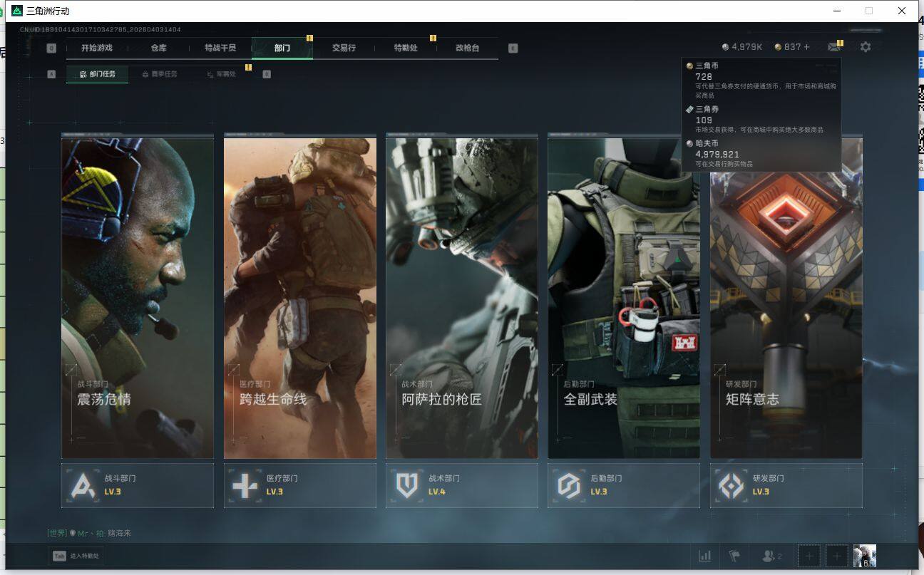This screenshot has width=924, height=575.
Task: Click the 研发部门 diamond emblem icon
Action: click(731, 486)
